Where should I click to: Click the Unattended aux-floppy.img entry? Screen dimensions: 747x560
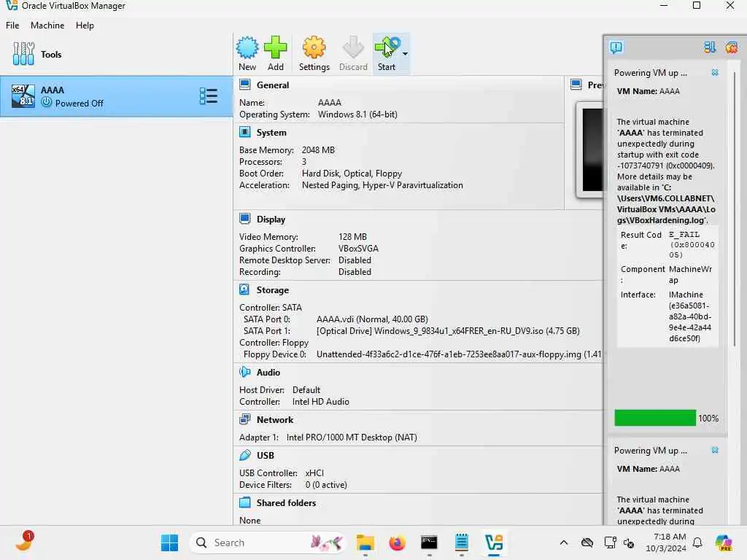[459, 354]
